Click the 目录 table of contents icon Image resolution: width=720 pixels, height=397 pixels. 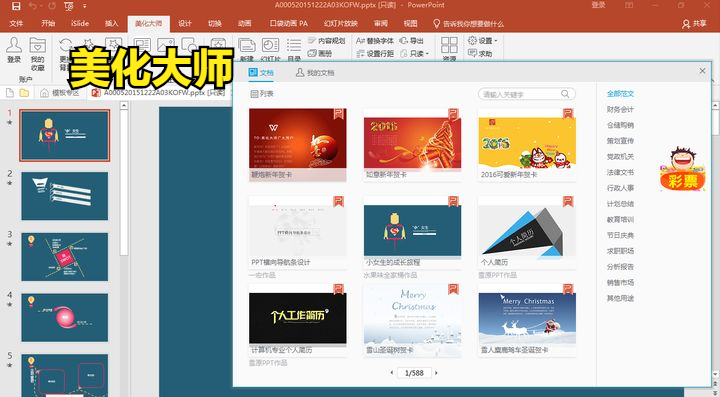pos(294,50)
